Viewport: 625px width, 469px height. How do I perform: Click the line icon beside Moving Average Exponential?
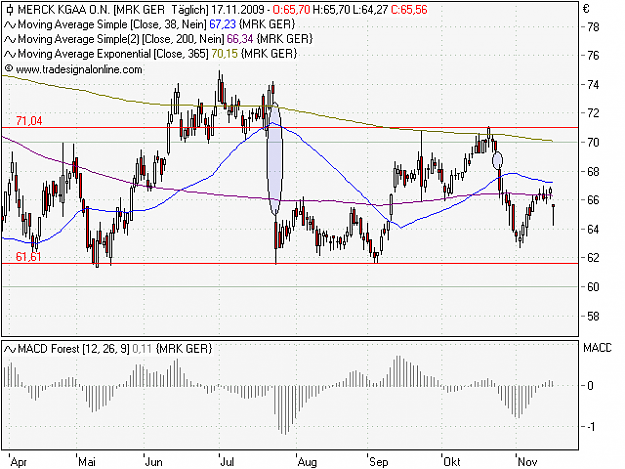[10, 54]
